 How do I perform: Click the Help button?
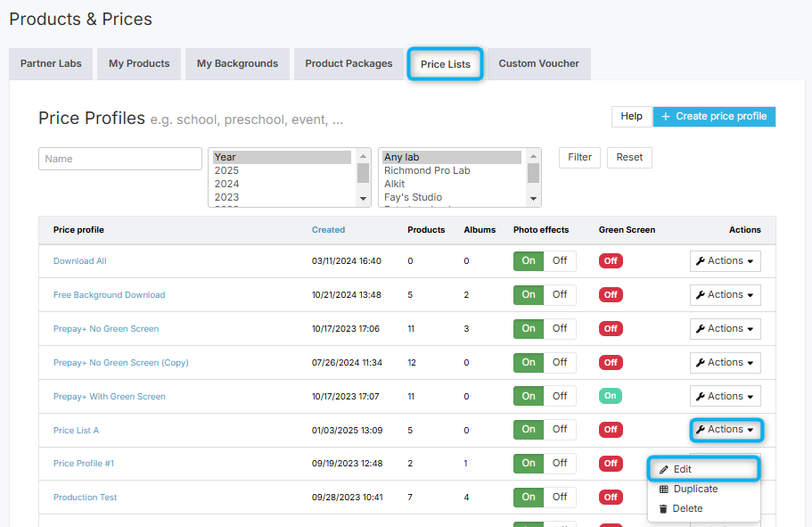point(632,116)
